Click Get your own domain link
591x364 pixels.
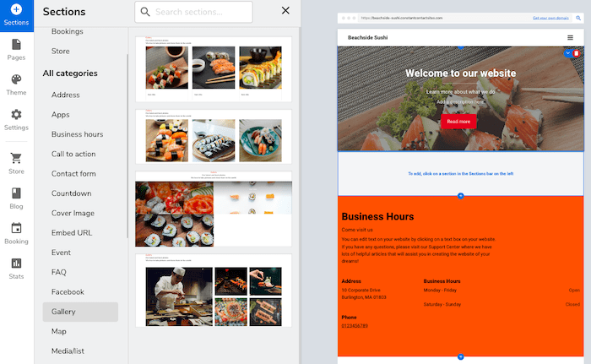click(x=550, y=18)
